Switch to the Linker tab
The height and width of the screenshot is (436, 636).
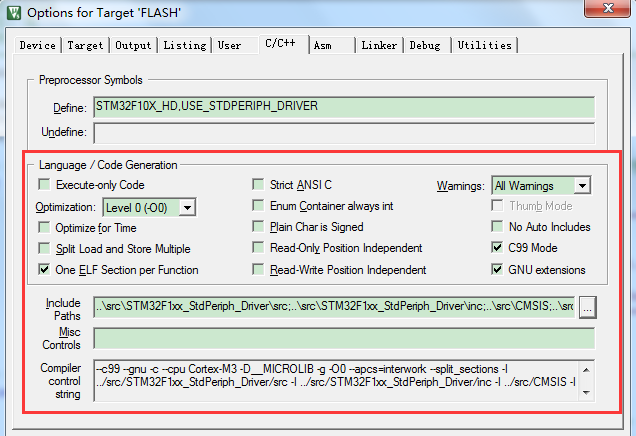click(x=379, y=45)
